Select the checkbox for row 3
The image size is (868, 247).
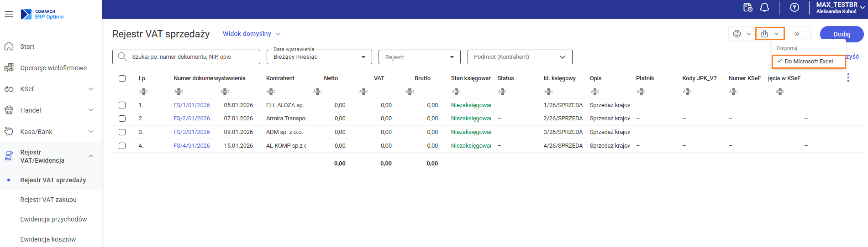tap(122, 132)
